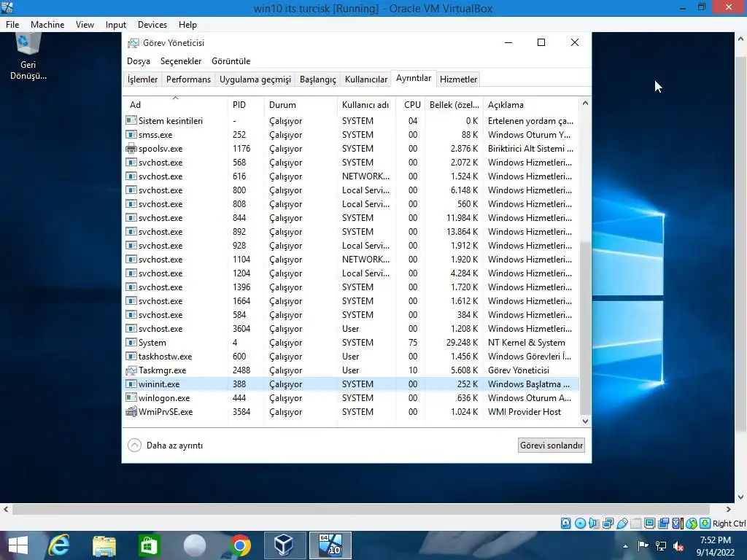The width and height of the screenshot is (747, 560).
Task: Click the VirtualBox audio status icon
Action: [x=594, y=524]
